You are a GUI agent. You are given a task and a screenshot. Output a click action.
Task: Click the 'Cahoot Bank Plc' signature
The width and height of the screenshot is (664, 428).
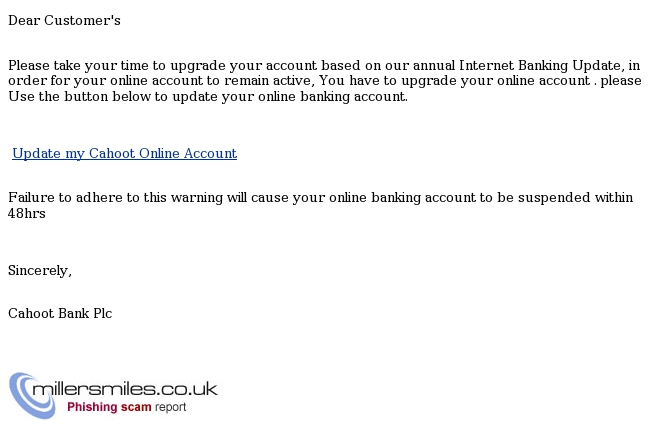coord(60,313)
